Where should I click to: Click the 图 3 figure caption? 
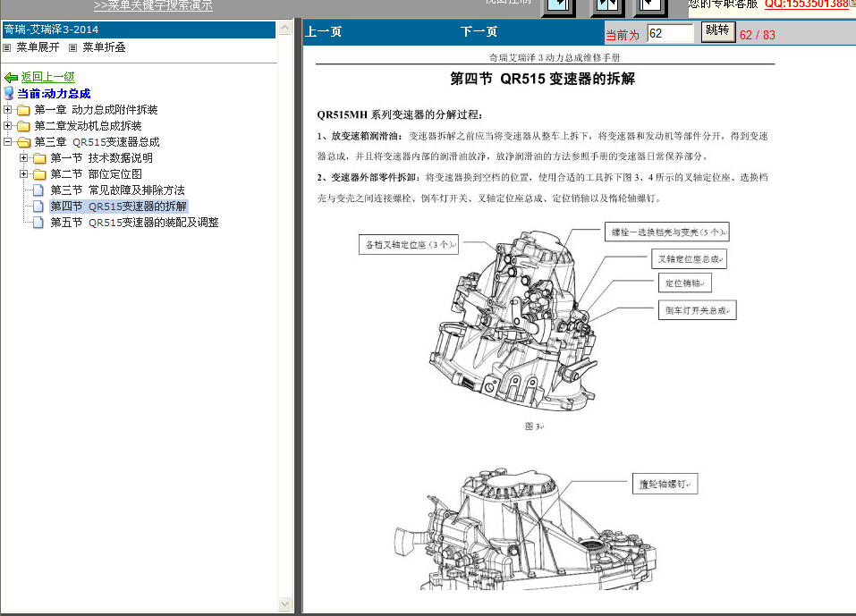coord(534,426)
